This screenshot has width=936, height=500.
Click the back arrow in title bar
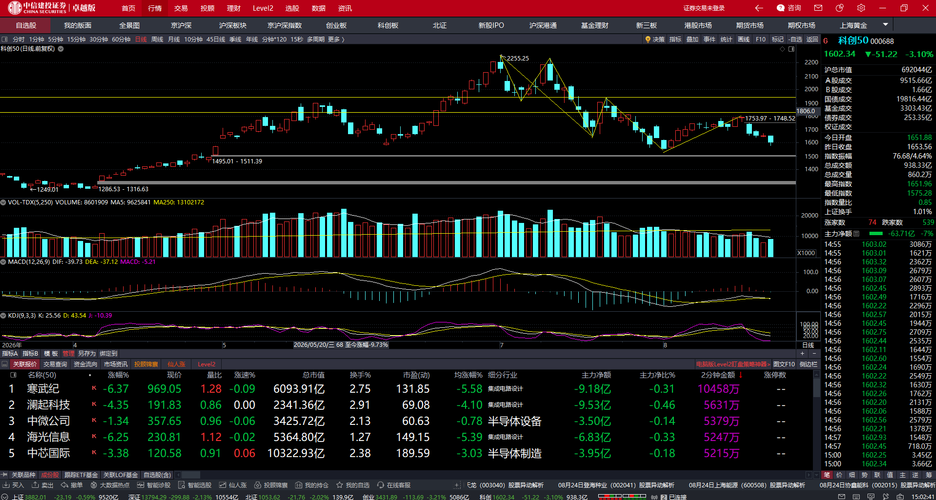click(759, 8)
